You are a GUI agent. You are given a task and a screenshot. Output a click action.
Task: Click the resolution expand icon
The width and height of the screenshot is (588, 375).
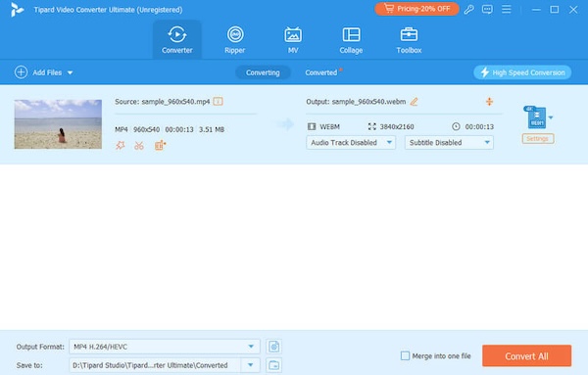click(x=371, y=126)
